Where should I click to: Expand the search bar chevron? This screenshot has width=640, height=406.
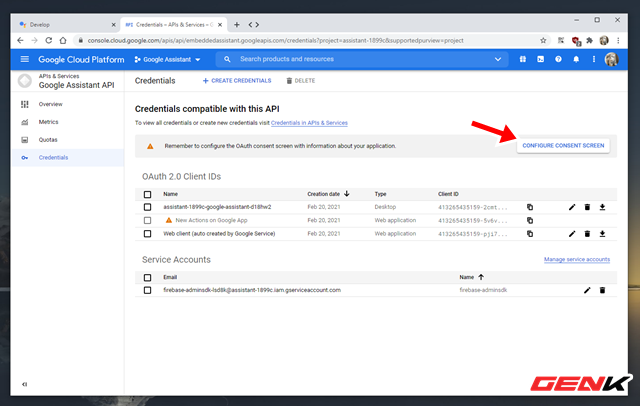click(498, 59)
